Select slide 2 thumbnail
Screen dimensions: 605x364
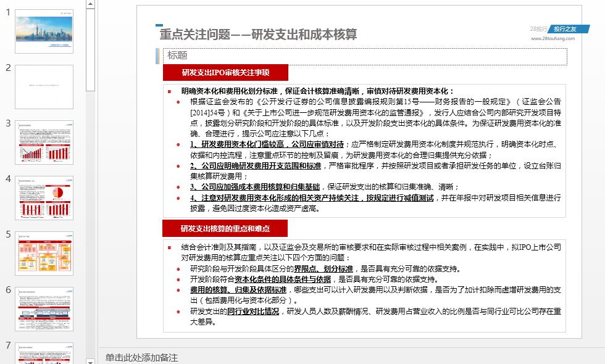pos(44,87)
